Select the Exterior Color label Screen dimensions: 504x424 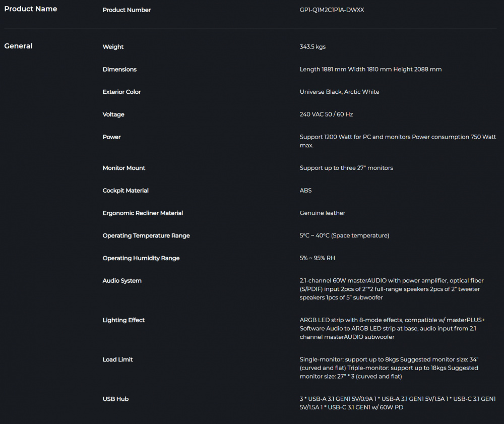[x=122, y=92]
